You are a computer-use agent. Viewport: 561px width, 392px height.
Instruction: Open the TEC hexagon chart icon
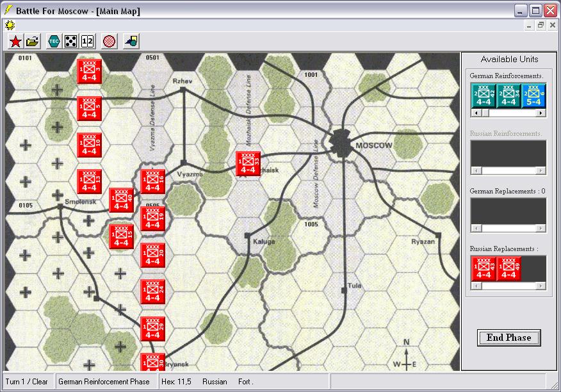coord(54,42)
